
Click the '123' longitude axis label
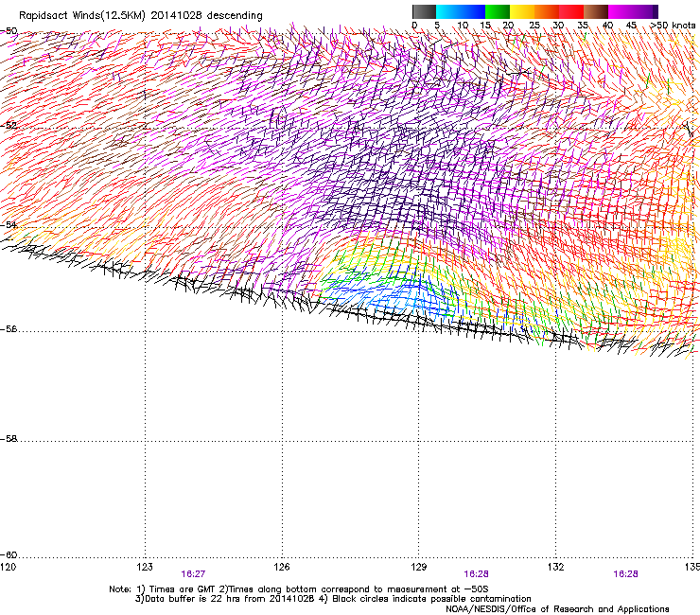(145, 567)
